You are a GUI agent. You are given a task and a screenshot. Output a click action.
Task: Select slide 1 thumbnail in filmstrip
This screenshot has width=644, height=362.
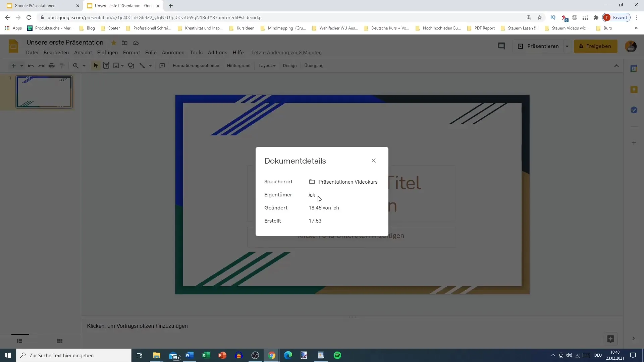(x=44, y=92)
